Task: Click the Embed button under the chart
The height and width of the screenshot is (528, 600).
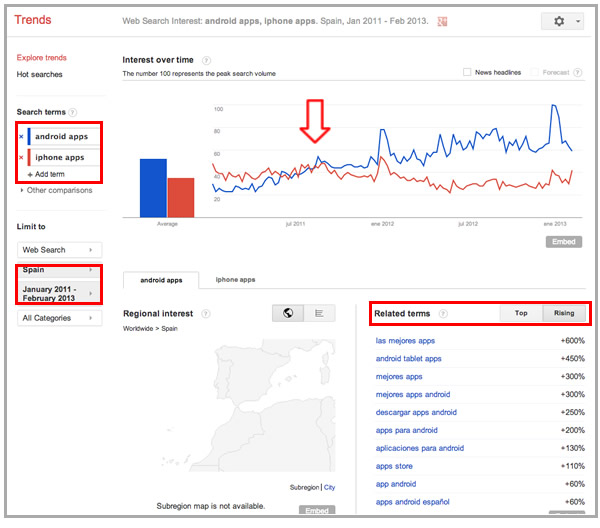Action: point(564,242)
